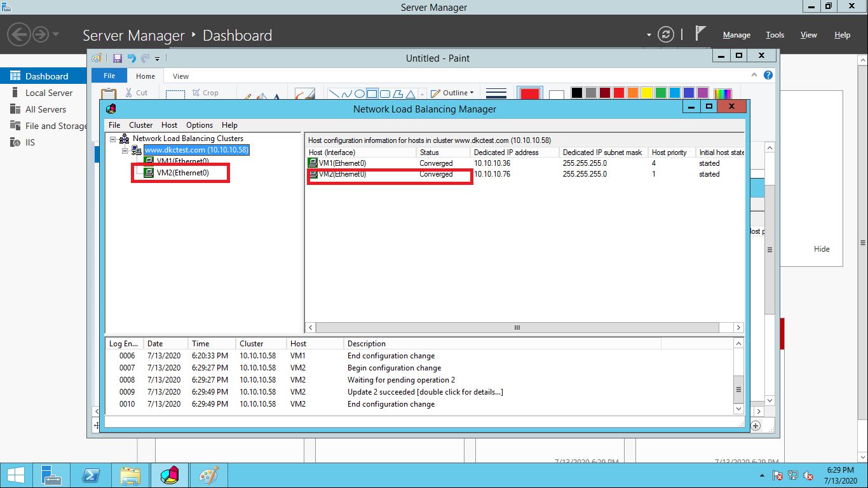Click the Save icon in Paint's quick access toolbar
This screenshot has width=868, height=488.
pos(118,58)
